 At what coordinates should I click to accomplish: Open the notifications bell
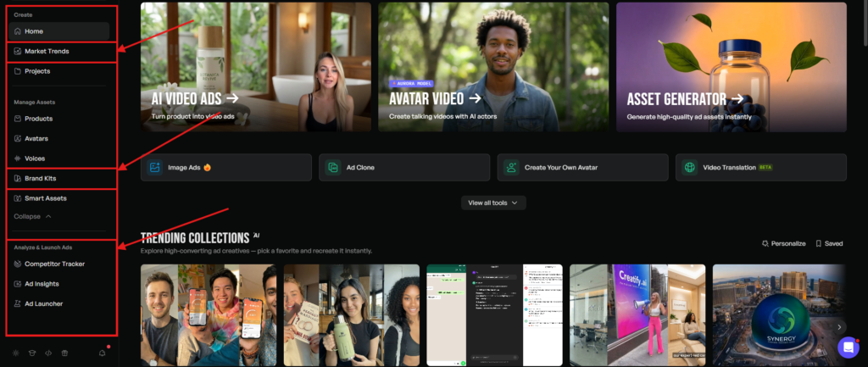103,353
